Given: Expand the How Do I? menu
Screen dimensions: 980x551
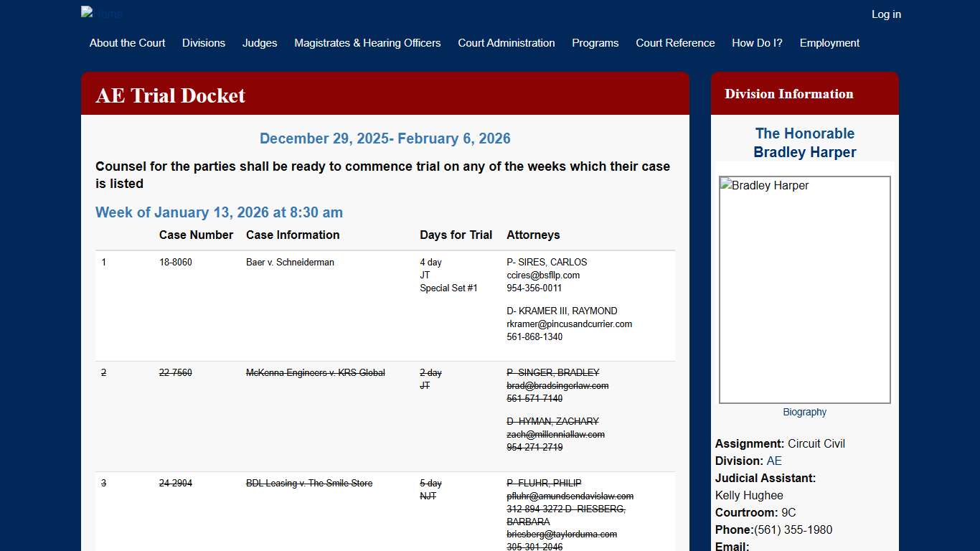Looking at the screenshot, I should tap(757, 43).
